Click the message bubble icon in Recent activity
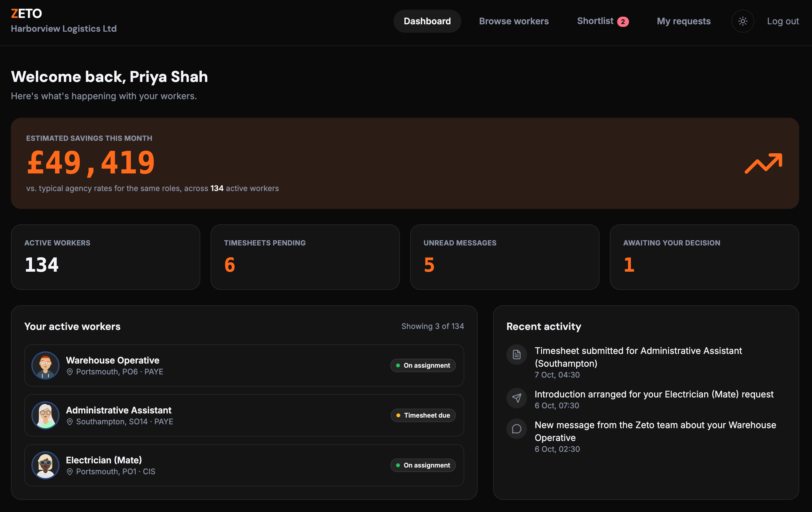812x512 pixels. coord(516,429)
